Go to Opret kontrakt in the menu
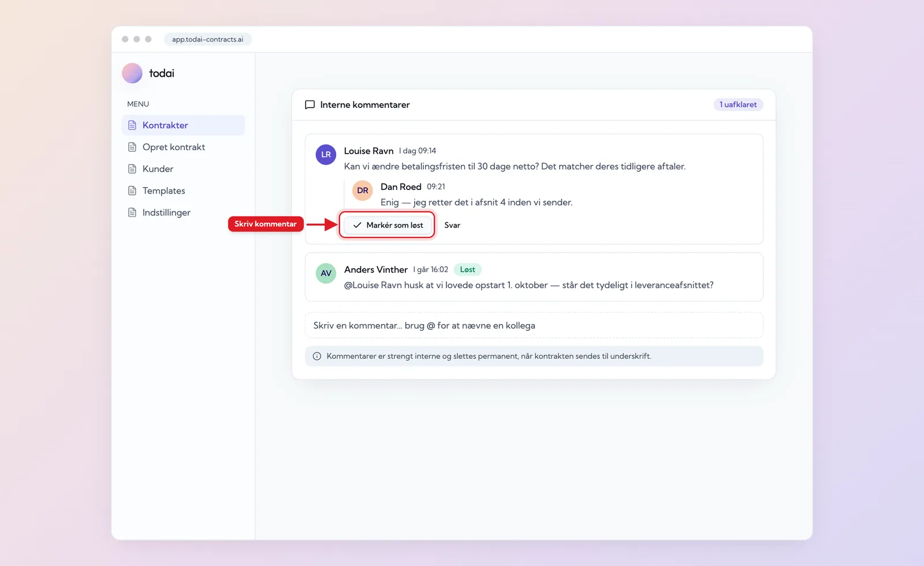 click(184, 147)
